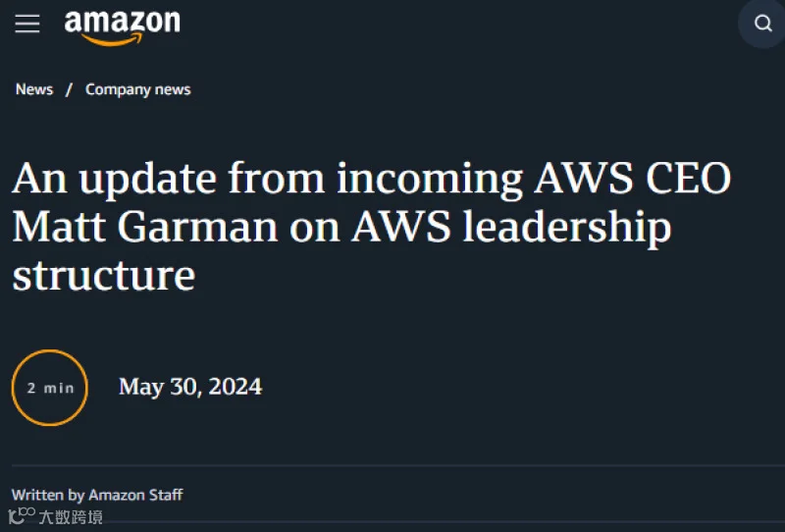Click the word structure in headline
This screenshot has width=785, height=532.
104,276
